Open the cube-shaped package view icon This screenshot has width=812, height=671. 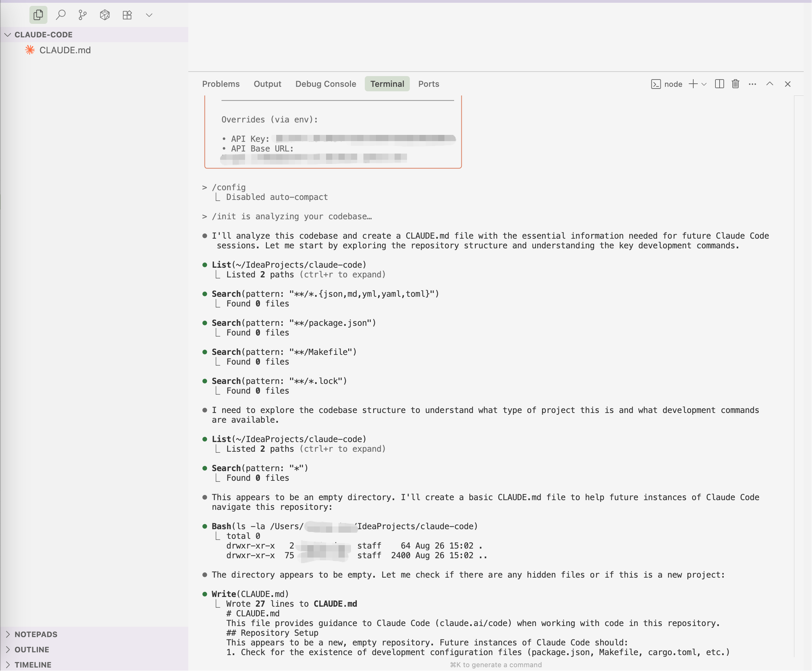point(105,15)
